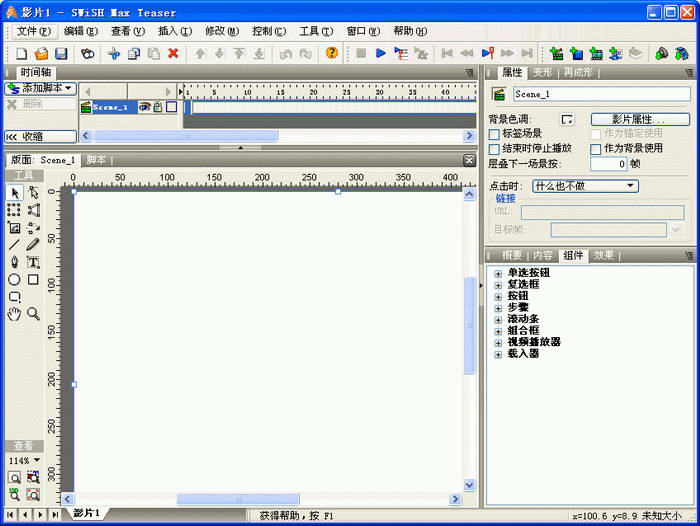This screenshot has width=700, height=526.
Task: Select the Text tool (T icon)
Action: point(33,262)
